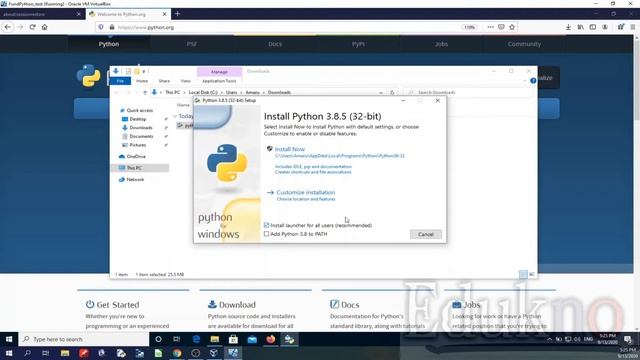Image resolution: width=640 pixels, height=360 pixels.
Task: Open Firefox from the guest taskbar
Action: pyautogui.click(x=271, y=339)
